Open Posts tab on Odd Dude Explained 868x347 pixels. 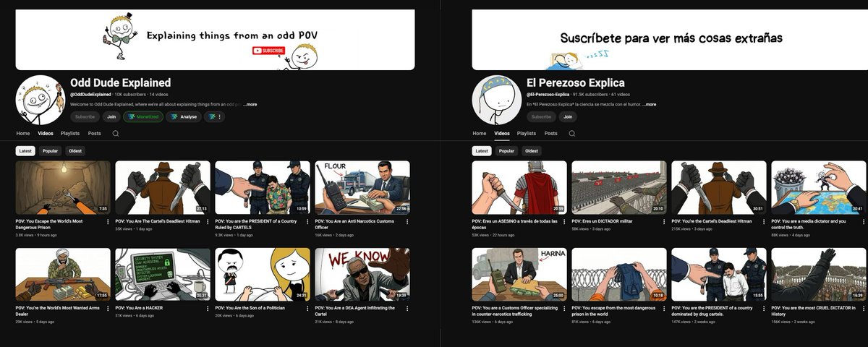(x=95, y=134)
